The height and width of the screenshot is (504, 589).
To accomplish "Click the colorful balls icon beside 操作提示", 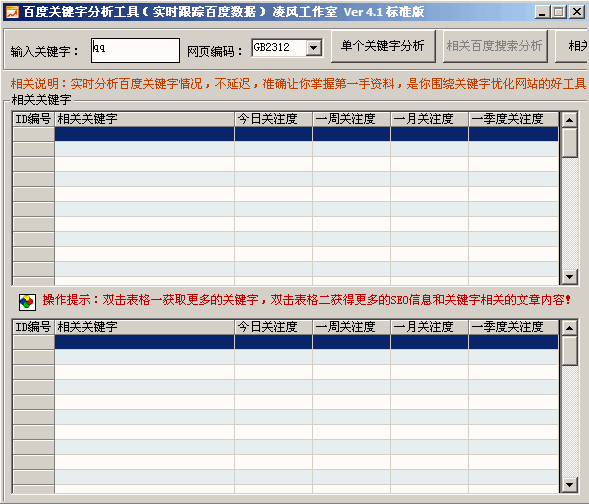I will pyautogui.click(x=27, y=302).
